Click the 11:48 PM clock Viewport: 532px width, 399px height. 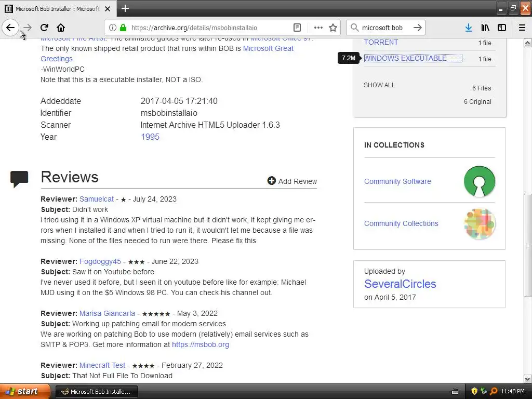coord(513,391)
